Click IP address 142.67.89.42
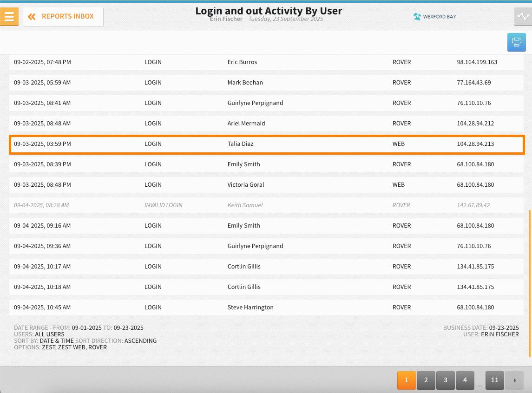Screen dimensions: 532x393 click(473, 205)
